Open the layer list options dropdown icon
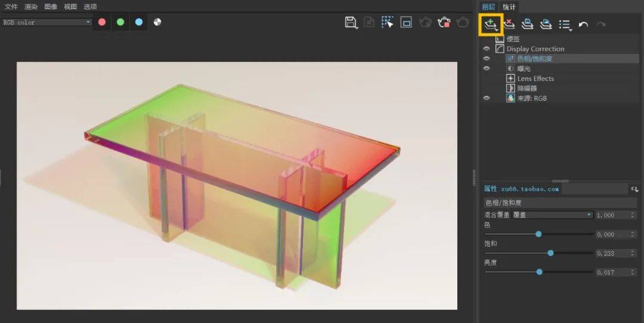 point(565,25)
